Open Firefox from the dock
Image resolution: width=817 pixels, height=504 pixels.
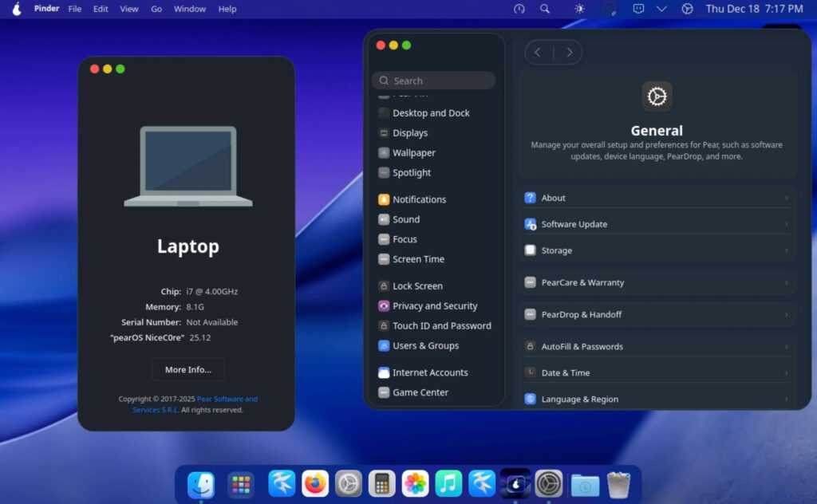(315, 483)
